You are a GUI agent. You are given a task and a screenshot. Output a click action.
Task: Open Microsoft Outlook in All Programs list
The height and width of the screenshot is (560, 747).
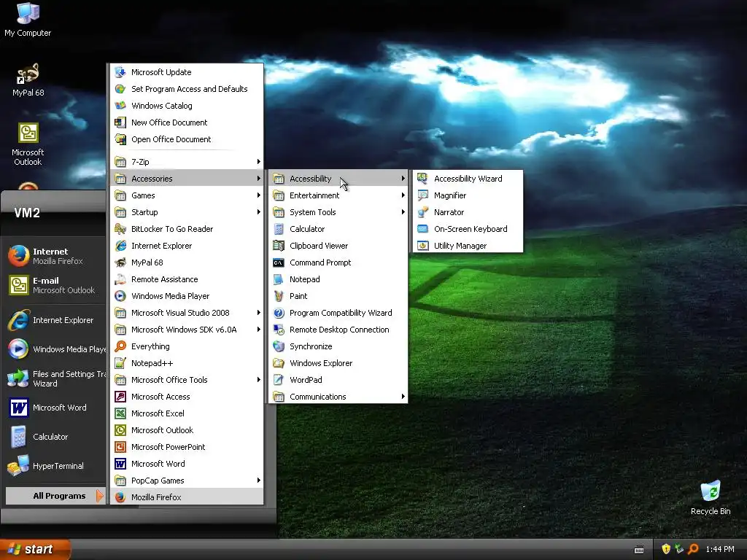point(187,430)
